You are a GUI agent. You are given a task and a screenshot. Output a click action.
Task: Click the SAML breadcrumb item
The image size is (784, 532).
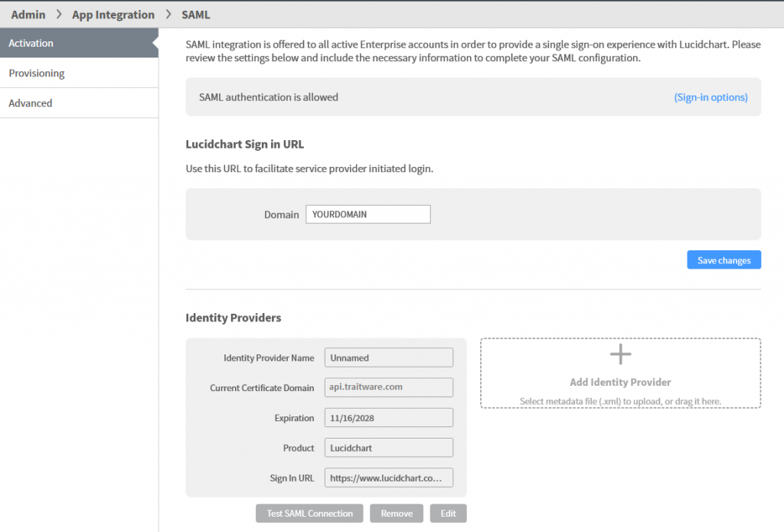coord(195,15)
